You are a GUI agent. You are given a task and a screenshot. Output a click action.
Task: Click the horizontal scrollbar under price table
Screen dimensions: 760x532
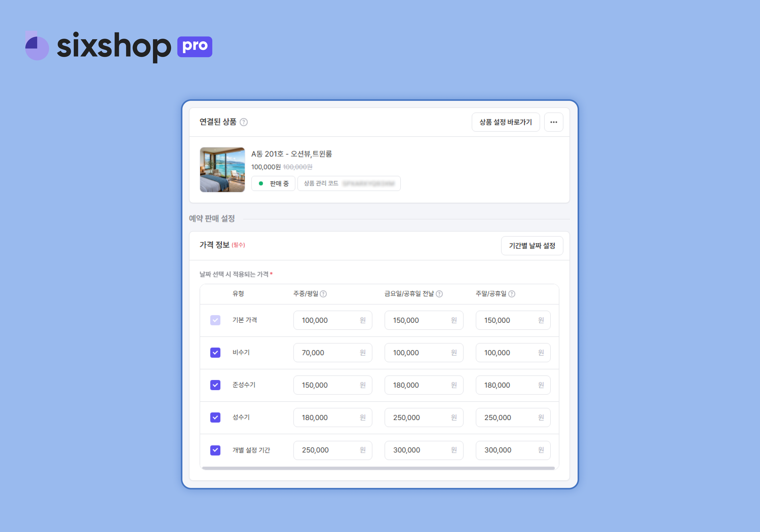tap(378, 468)
